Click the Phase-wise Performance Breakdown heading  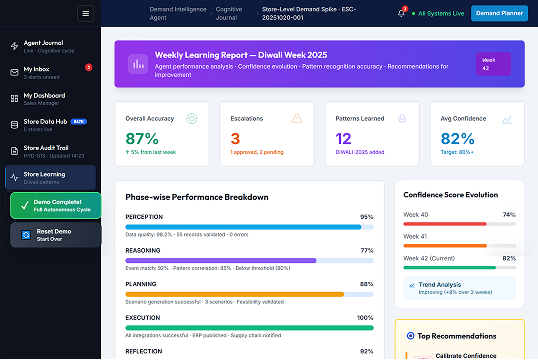197,197
